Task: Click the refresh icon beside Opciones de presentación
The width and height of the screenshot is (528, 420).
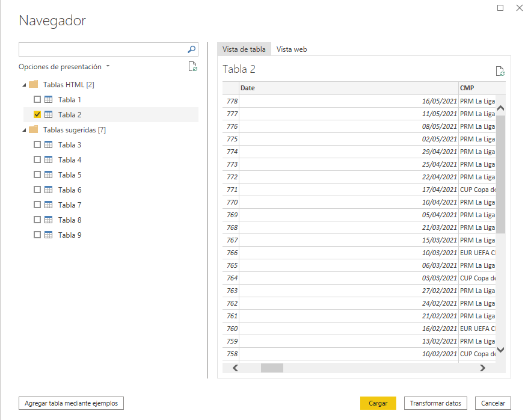Action: tap(192, 66)
